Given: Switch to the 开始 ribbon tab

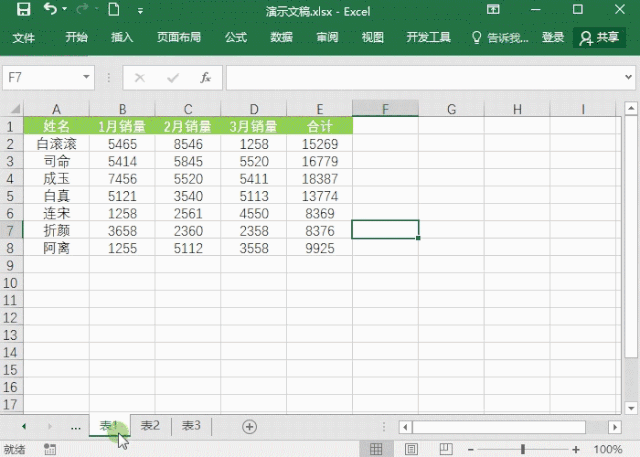Looking at the screenshot, I should (x=77, y=38).
